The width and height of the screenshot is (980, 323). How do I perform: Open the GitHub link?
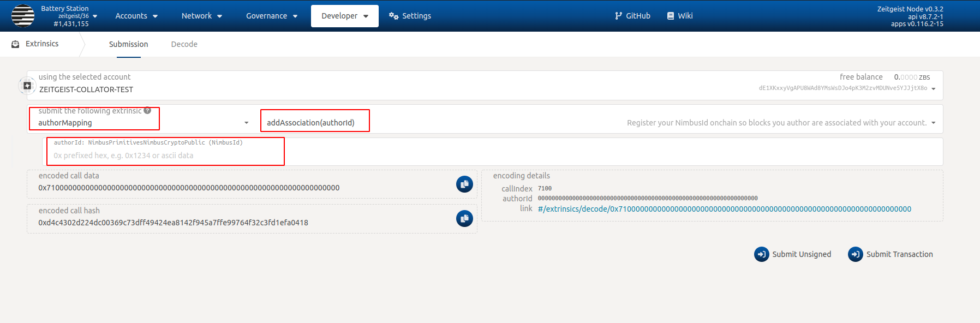[x=632, y=16]
